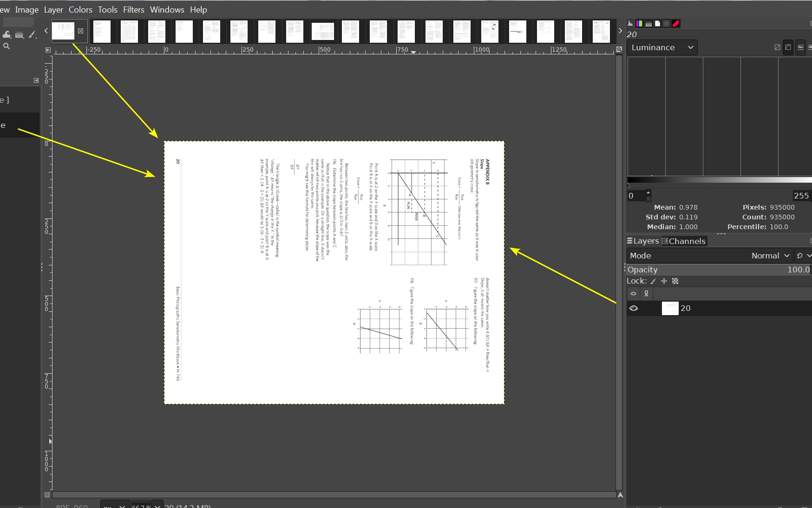Open the Histogram dock tab
812x508 pixels.
tap(630, 23)
